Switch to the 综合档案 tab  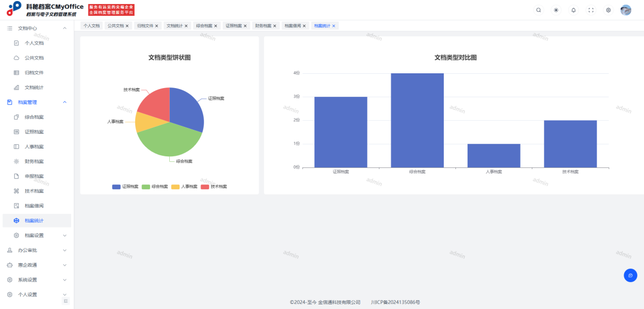(x=204, y=25)
